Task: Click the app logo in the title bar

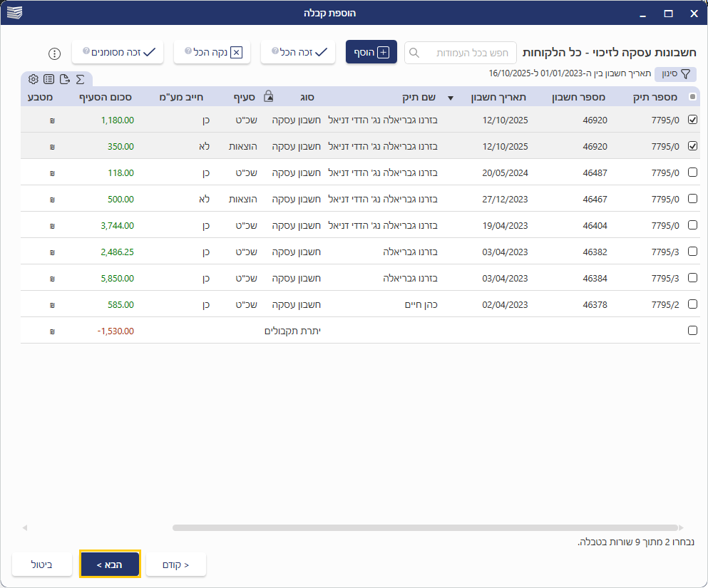Action: (x=14, y=13)
